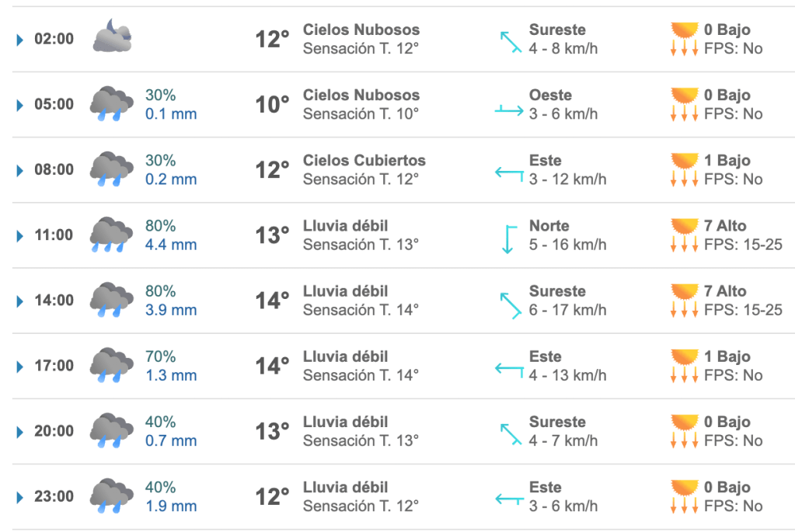Viewport: 795px width, 532px height.
Task: Click the rain cloud icon at 05:00
Action: tap(111, 104)
